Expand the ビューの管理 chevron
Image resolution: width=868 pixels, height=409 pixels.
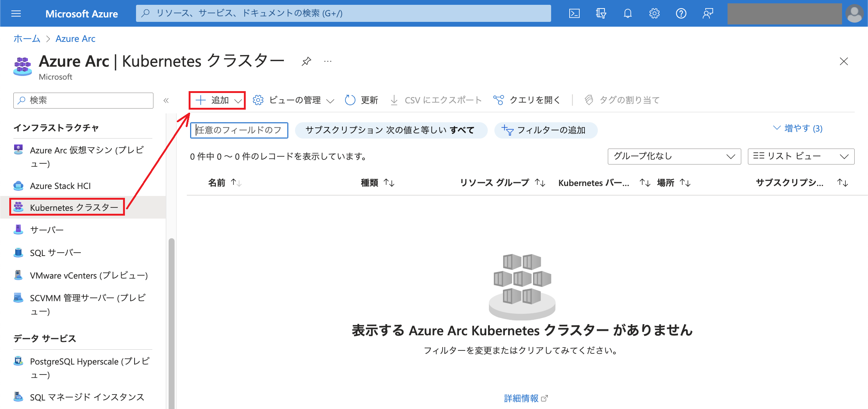pos(330,101)
